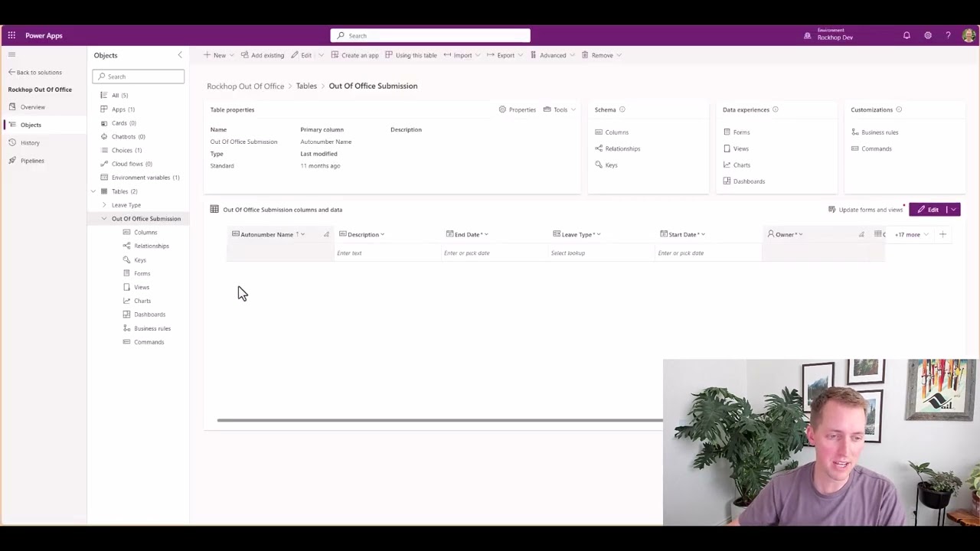Open the Environment picker Rockhop Dev
The image size is (980, 551).
[828, 35]
